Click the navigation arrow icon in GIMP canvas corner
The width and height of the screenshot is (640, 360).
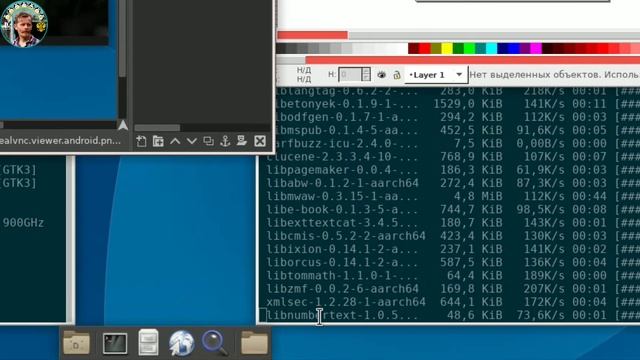122,125
